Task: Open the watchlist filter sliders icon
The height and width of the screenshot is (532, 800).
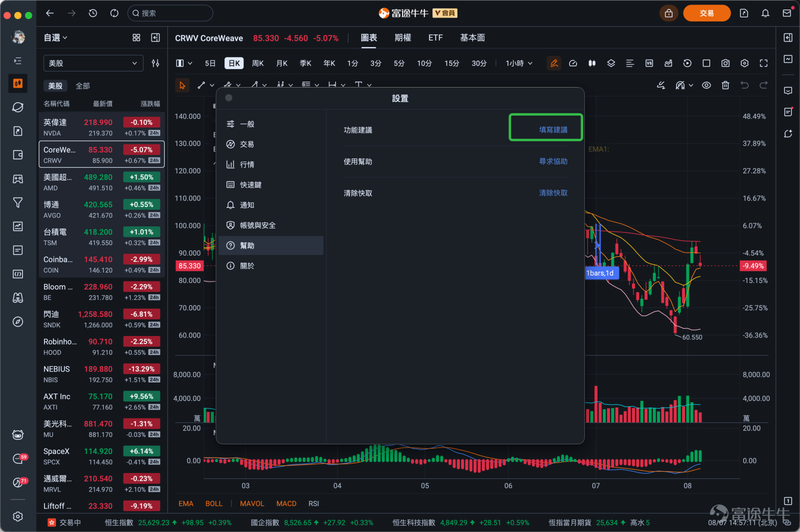Action: 155,63
